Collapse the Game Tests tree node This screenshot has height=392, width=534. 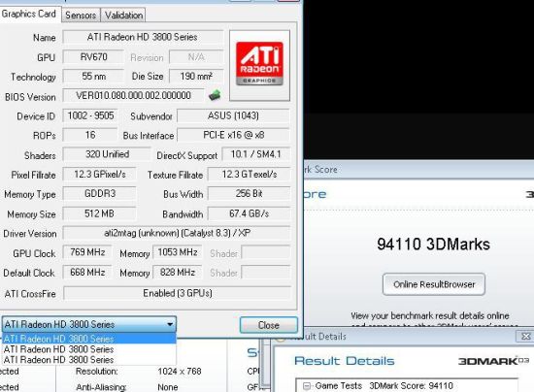point(307,386)
